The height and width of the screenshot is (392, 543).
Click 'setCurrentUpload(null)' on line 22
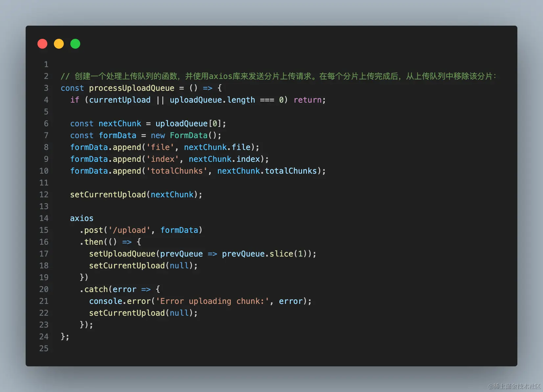point(141,313)
